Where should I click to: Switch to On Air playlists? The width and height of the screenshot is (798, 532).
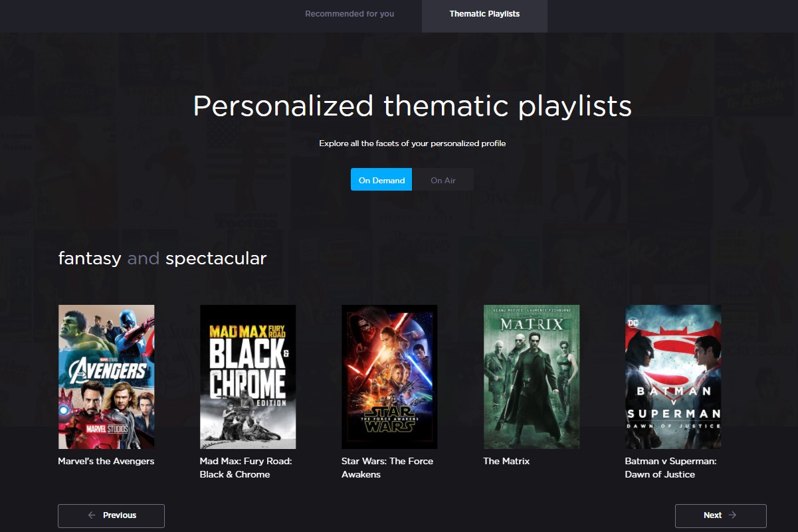443,180
